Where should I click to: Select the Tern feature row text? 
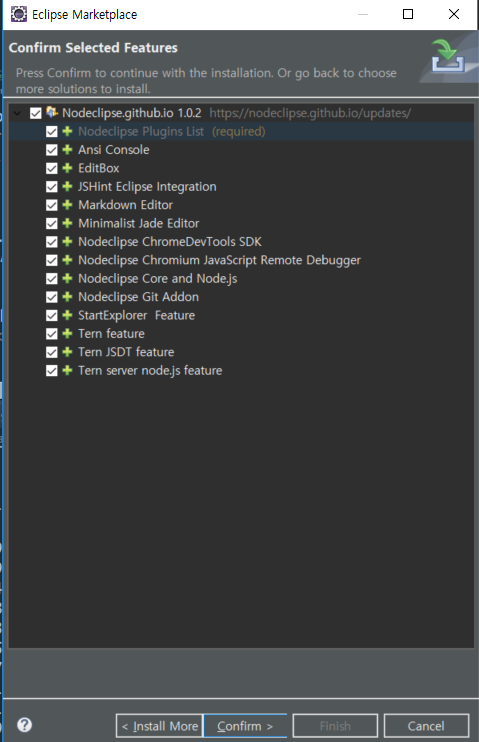coord(111,334)
